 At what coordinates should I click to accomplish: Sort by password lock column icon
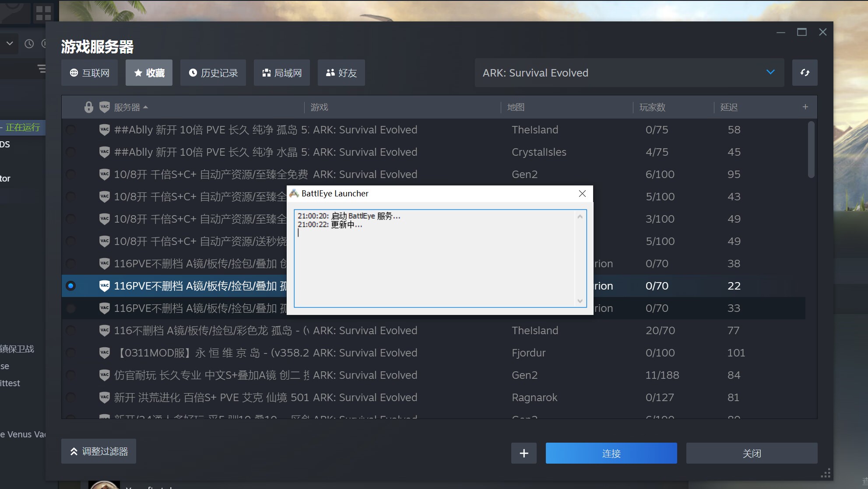[x=89, y=107]
